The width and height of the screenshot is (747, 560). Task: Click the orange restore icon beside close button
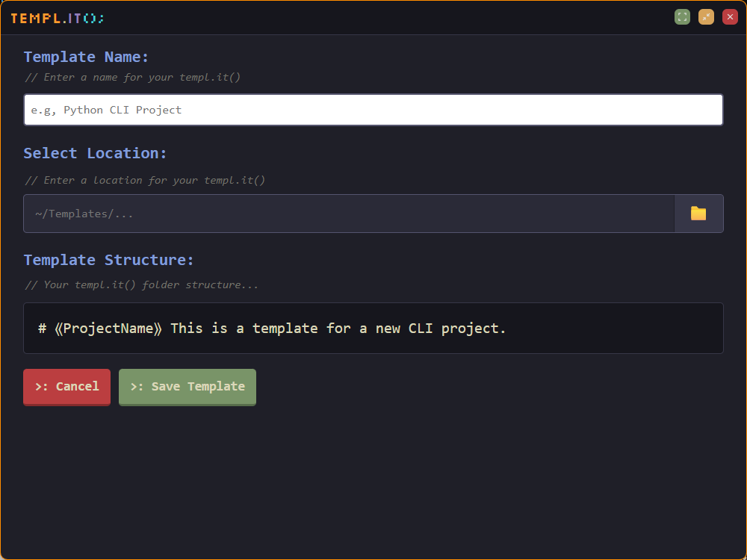point(706,16)
